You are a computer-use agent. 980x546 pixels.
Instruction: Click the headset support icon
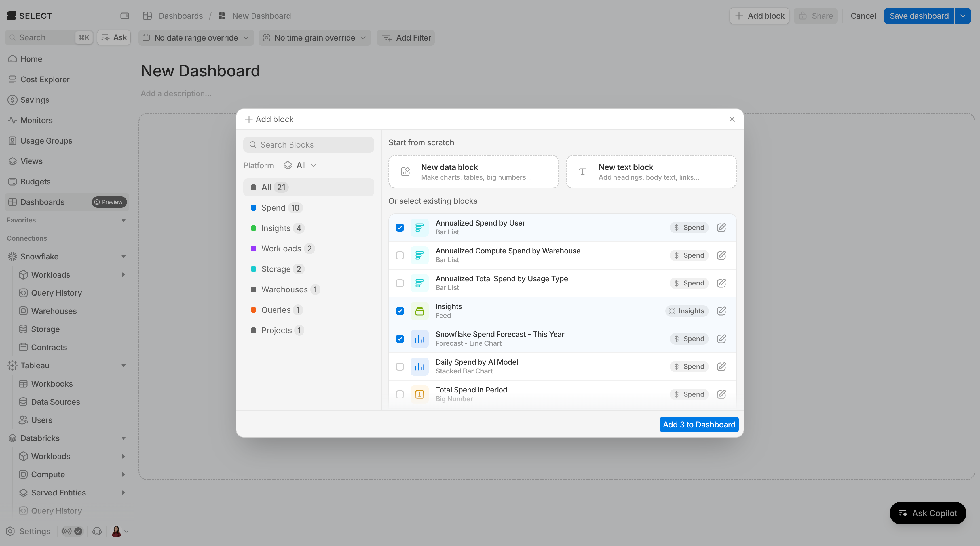[97, 531]
